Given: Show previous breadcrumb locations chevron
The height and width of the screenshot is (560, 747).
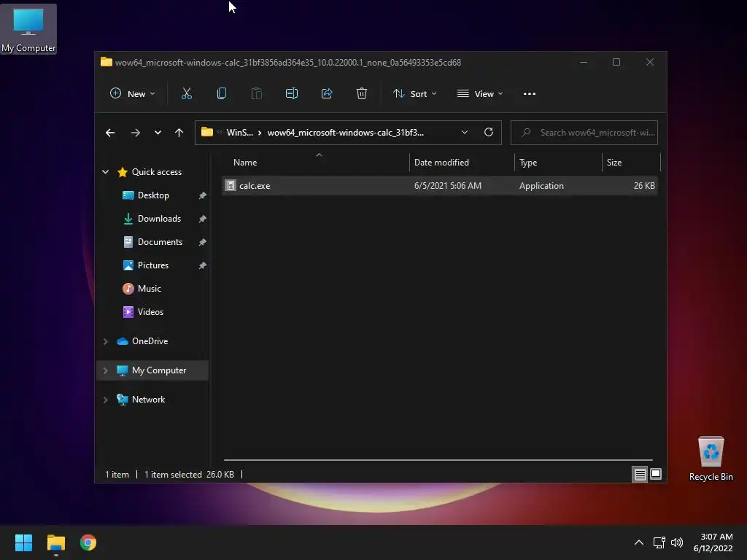Looking at the screenshot, I should (x=220, y=133).
